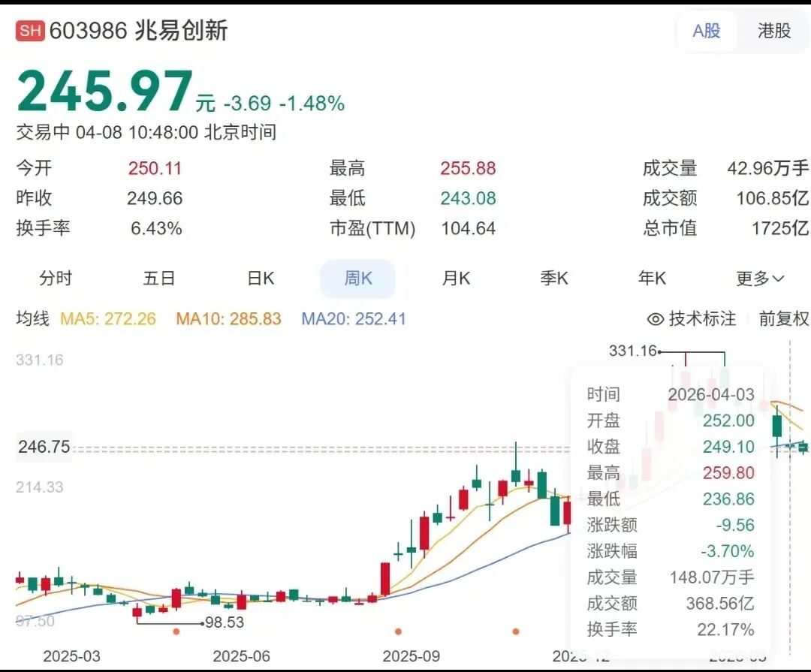Select the 周K weekly chart tab

coord(358,279)
